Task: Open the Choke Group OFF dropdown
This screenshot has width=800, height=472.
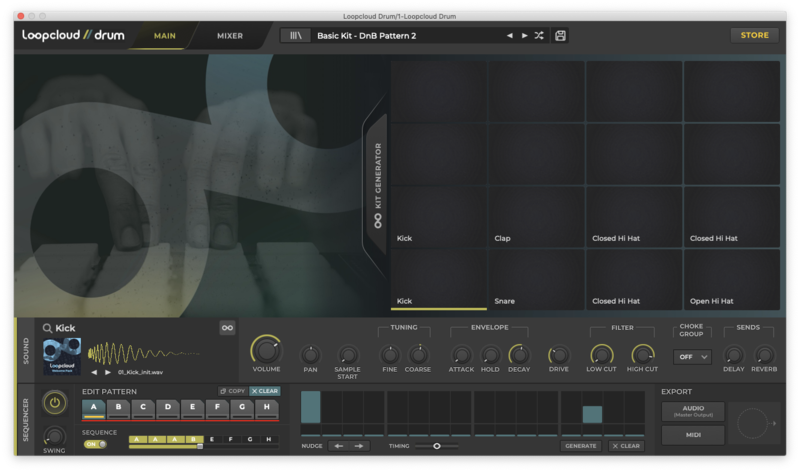Action: click(692, 357)
